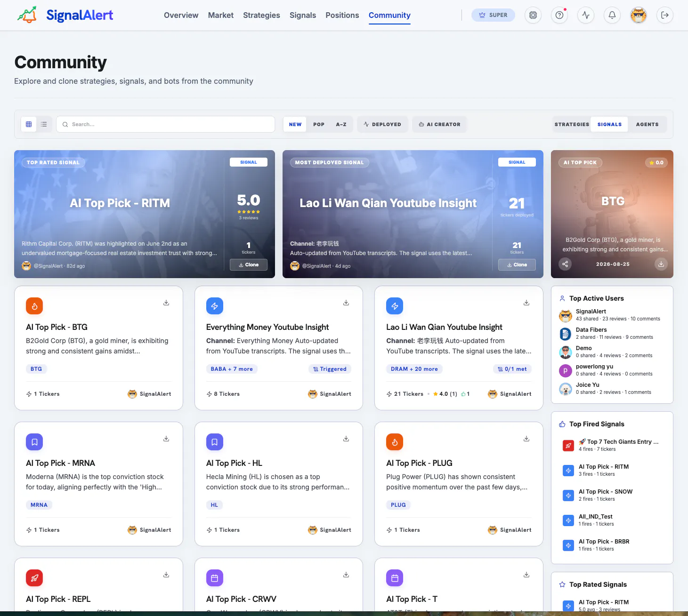Click bookmark icon on AI Top Pick - MRNA card
The height and width of the screenshot is (616, 688).
coord(34,442)
